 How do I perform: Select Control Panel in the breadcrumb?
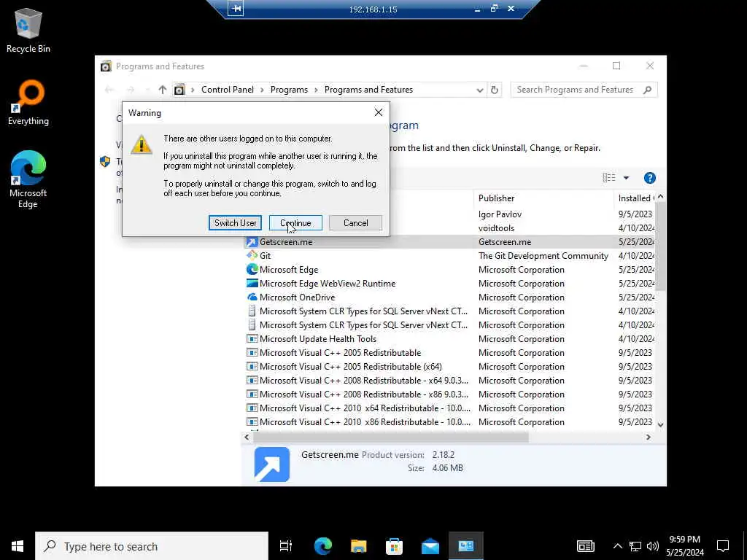pos(228,90)
